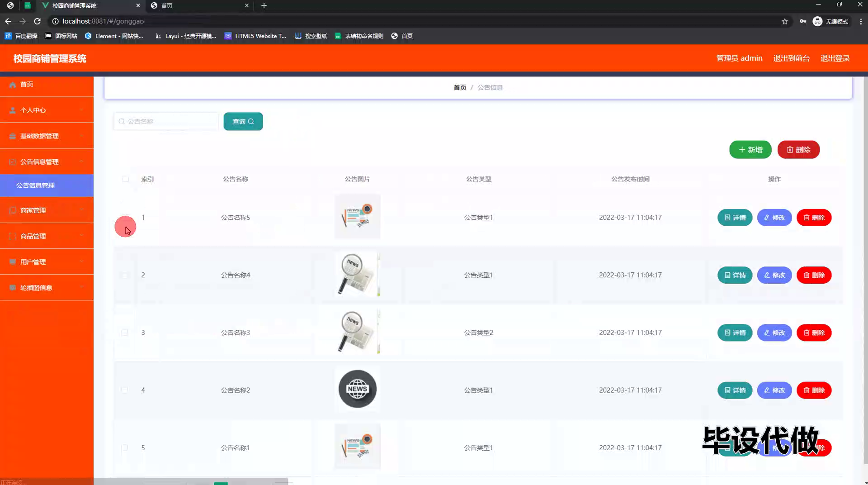Viewport: 868px width, 485px height.
Task: Select 公告信息管理 submenu item
Action: (x=47, y=185)
